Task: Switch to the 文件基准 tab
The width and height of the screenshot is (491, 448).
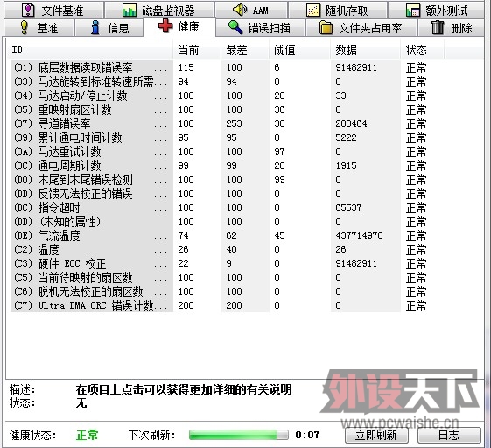Action: click(54, 10)
